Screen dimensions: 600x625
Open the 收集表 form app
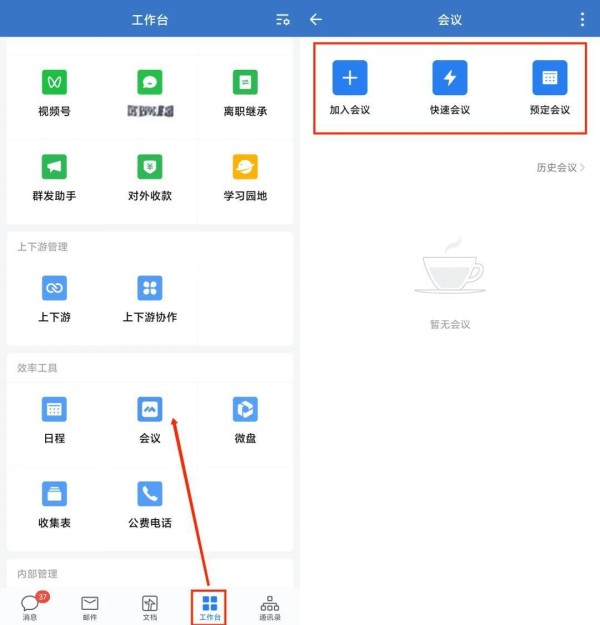(54, 493)
